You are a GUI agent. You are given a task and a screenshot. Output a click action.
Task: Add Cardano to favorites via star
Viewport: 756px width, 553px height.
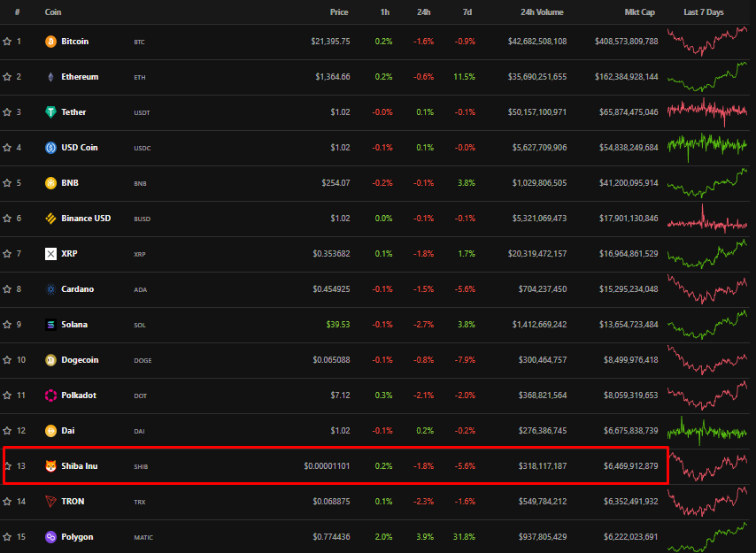[x=7, y=289]
